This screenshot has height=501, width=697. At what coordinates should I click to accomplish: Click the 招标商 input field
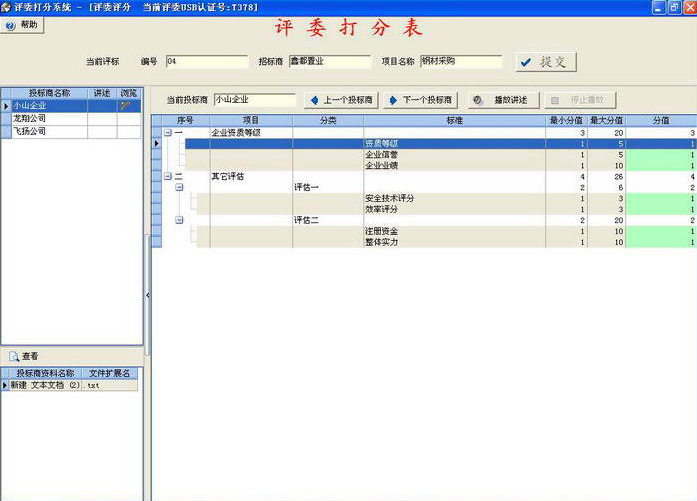click(330, 61)
